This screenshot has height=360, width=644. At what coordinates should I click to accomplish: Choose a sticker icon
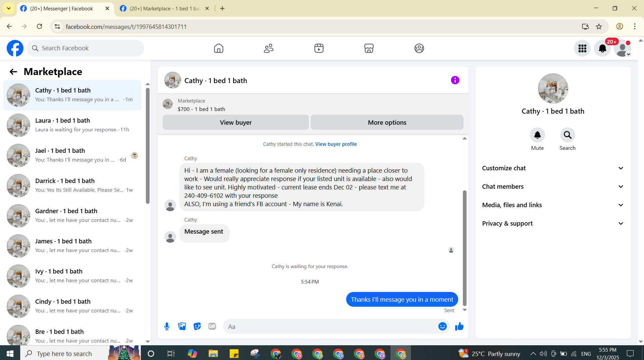pyautogui.click(x=197, y=326)
